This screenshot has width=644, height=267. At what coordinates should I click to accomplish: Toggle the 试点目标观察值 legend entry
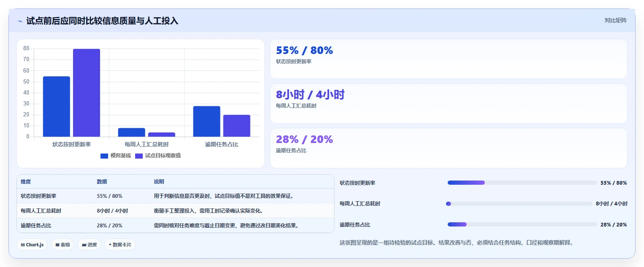tap(158, 156)
